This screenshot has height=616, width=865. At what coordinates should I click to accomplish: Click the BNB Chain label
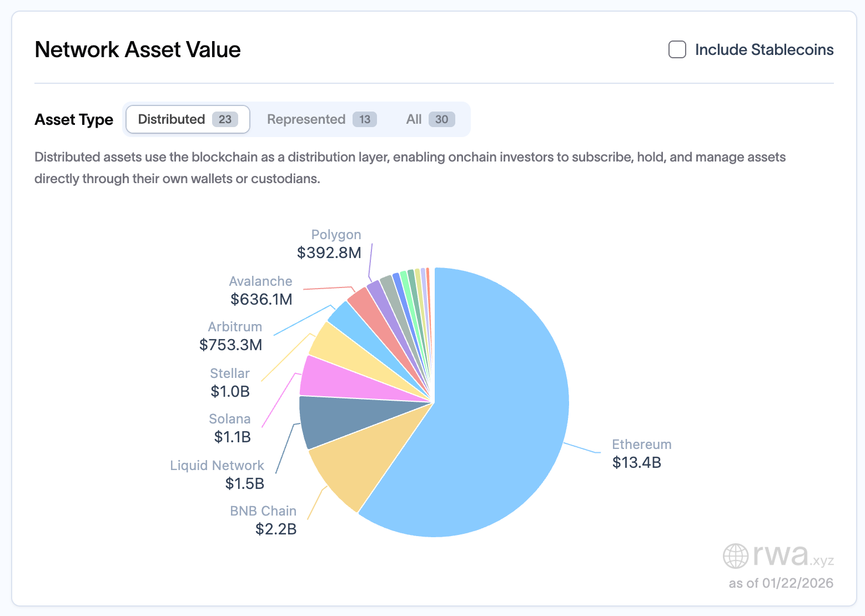[263, 511]
